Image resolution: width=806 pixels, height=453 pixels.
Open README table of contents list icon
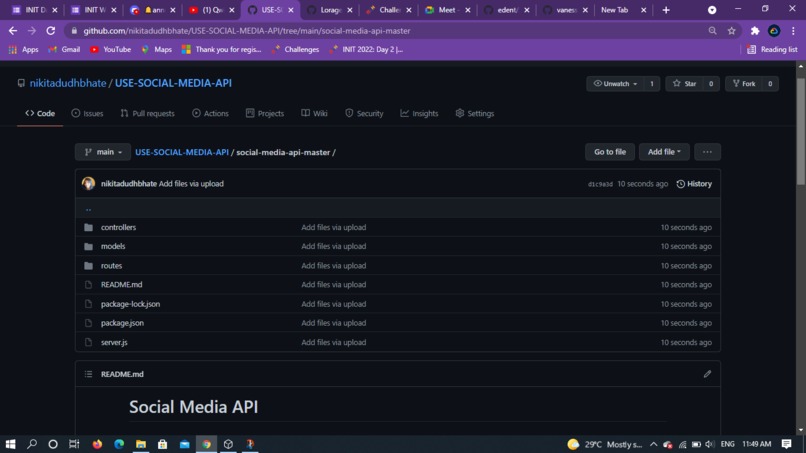coord(88,374)
